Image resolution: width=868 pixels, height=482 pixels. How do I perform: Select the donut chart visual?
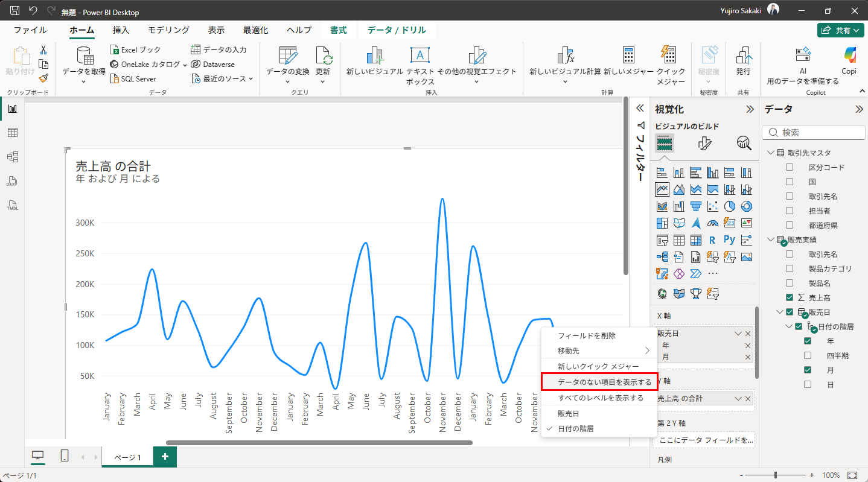(746, 206)
